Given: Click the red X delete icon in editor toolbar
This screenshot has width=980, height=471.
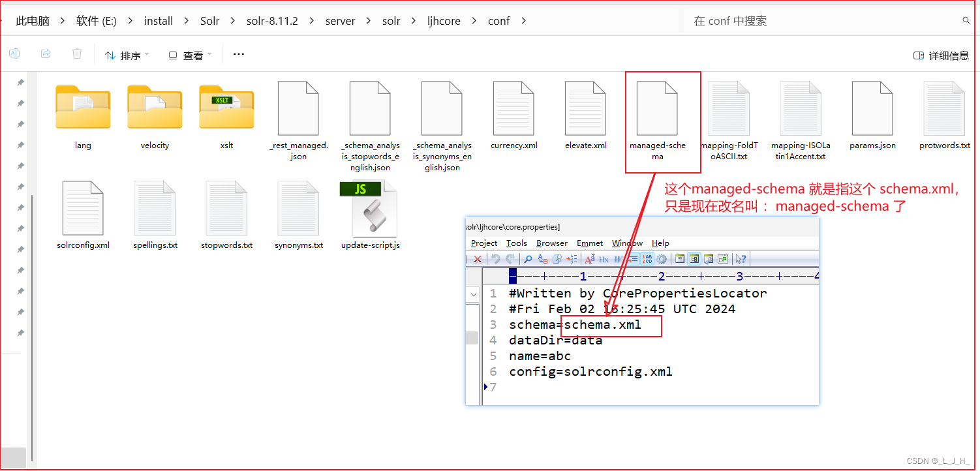Looking at the screenshot, I should (x=478, y=259).
